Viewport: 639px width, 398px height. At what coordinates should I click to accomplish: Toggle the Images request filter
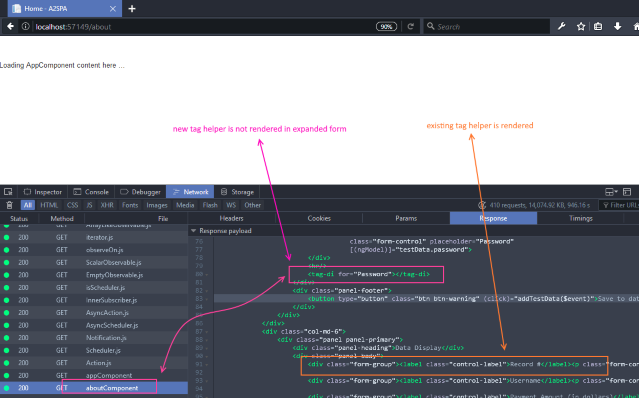pos(157,205)
